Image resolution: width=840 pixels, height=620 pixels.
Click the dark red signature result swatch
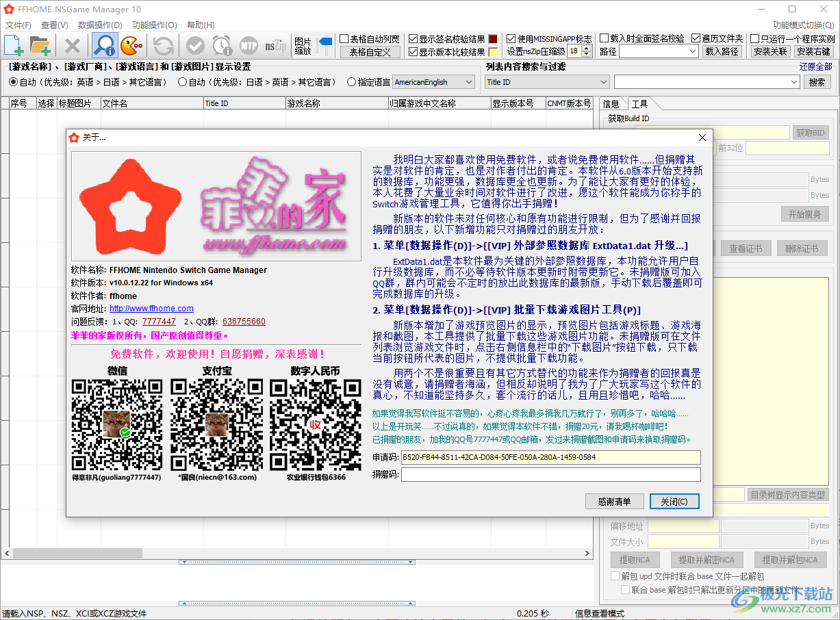click(493, 39)
